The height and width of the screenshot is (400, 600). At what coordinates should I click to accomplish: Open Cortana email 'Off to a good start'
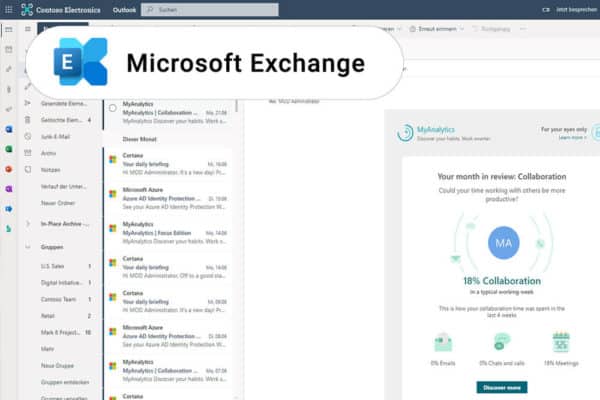[x=168, y=267]
